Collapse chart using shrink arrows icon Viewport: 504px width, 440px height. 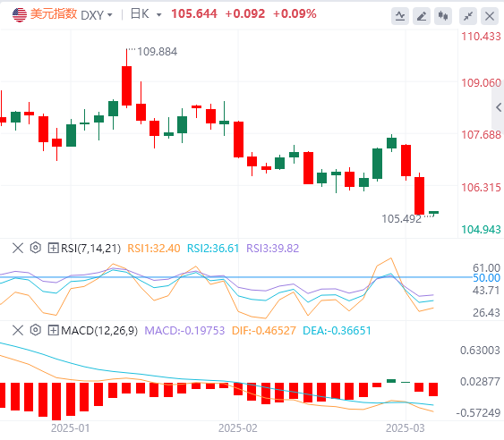(468, 16)
